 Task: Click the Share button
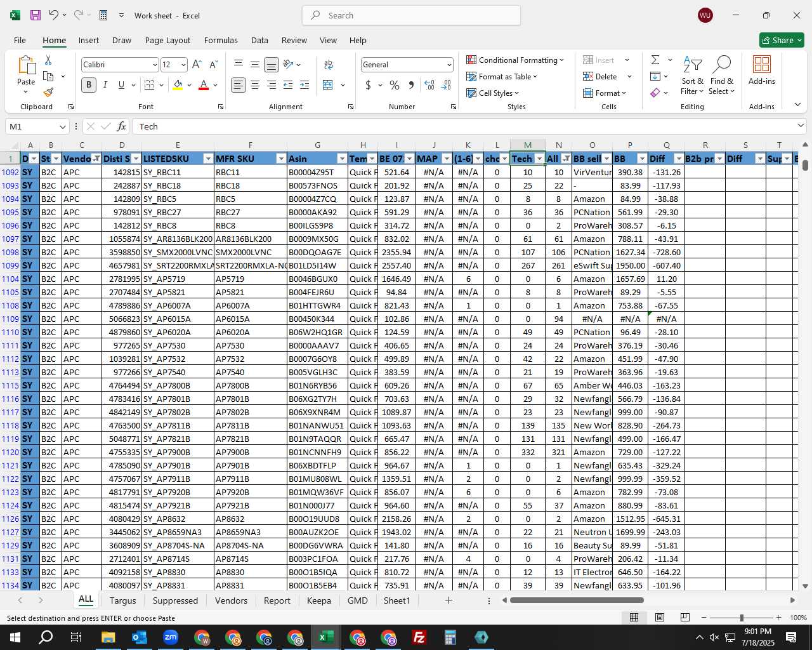[782, 40]
